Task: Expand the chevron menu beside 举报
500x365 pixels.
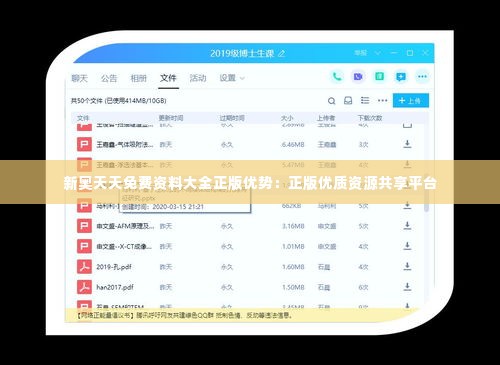Action: 378,53
